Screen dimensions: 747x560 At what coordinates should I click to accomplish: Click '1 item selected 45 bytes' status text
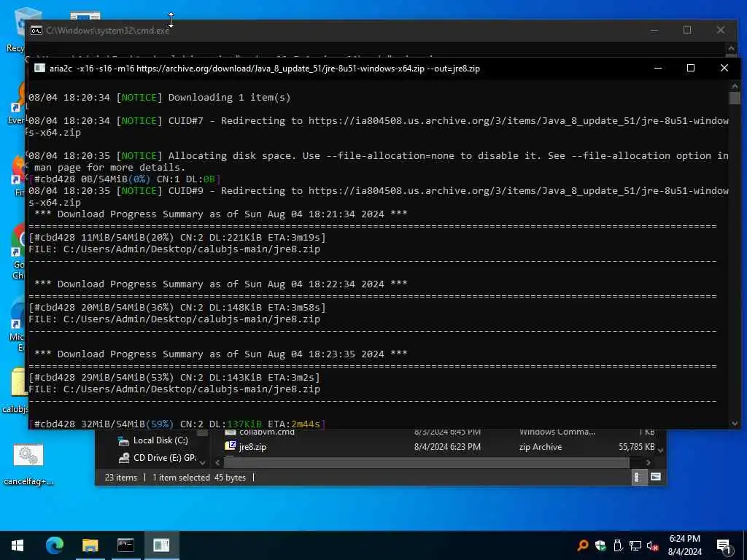(199, 478)
